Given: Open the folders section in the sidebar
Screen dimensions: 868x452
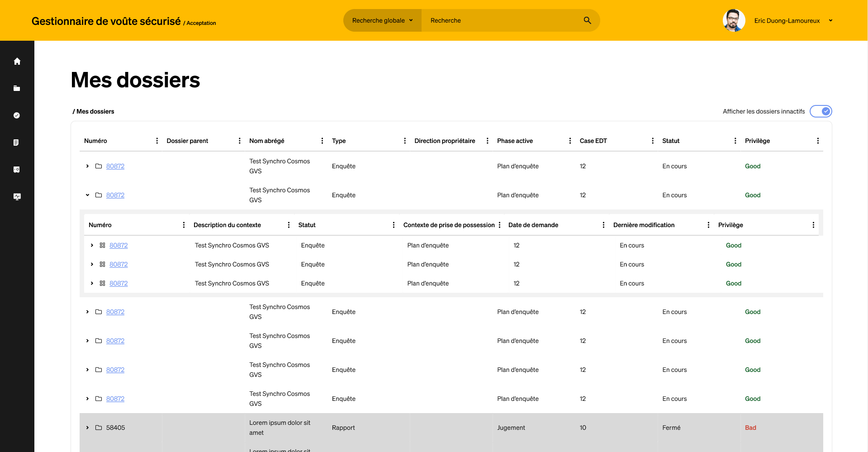Looking at the screenshot, I should (x=17, y=88).
